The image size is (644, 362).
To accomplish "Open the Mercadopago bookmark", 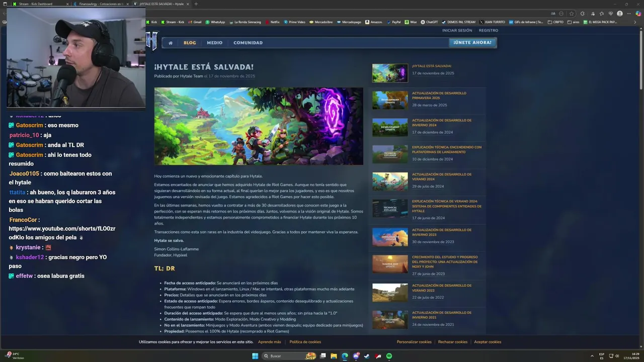I will [x=349, y=22].
